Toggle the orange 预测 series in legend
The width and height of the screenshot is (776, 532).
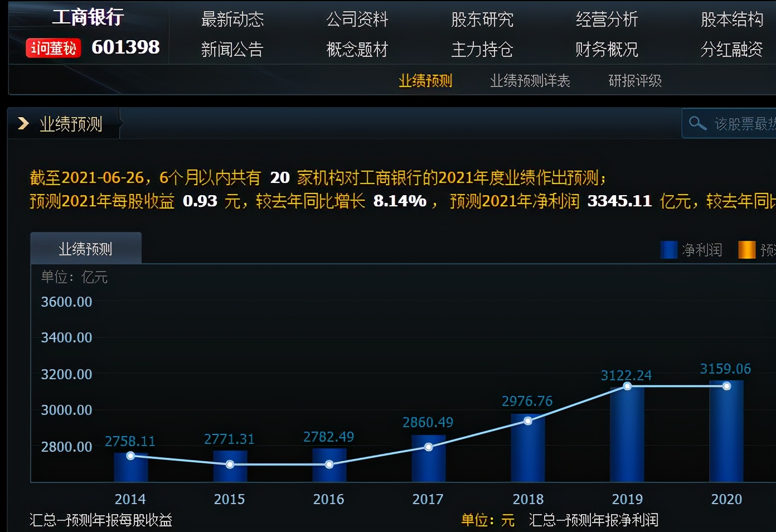click(x=747, y=249)
